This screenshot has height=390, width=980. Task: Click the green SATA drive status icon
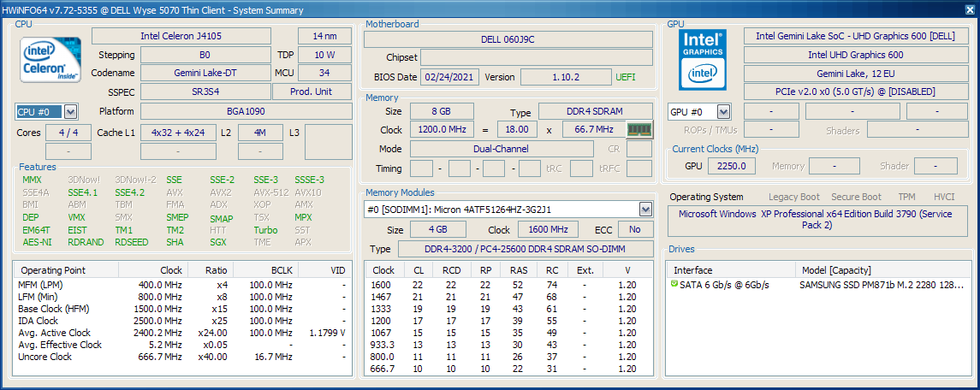click(674, 284)
